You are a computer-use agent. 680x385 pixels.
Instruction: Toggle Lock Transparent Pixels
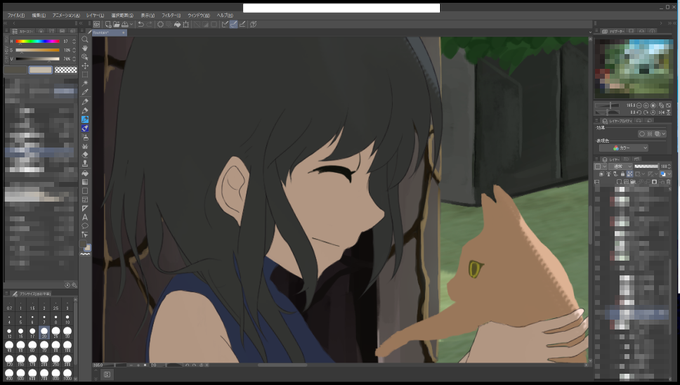(629, 174)
